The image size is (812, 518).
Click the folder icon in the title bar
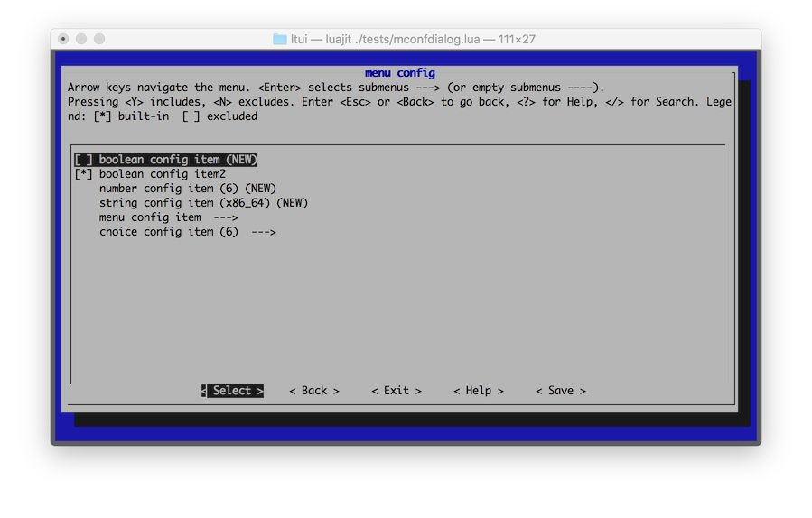280,39
